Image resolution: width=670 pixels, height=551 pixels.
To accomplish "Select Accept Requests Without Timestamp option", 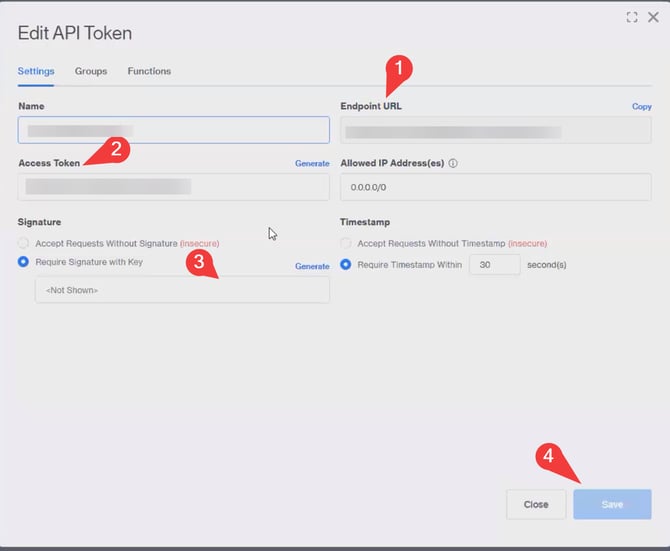I will pos(347,243).
